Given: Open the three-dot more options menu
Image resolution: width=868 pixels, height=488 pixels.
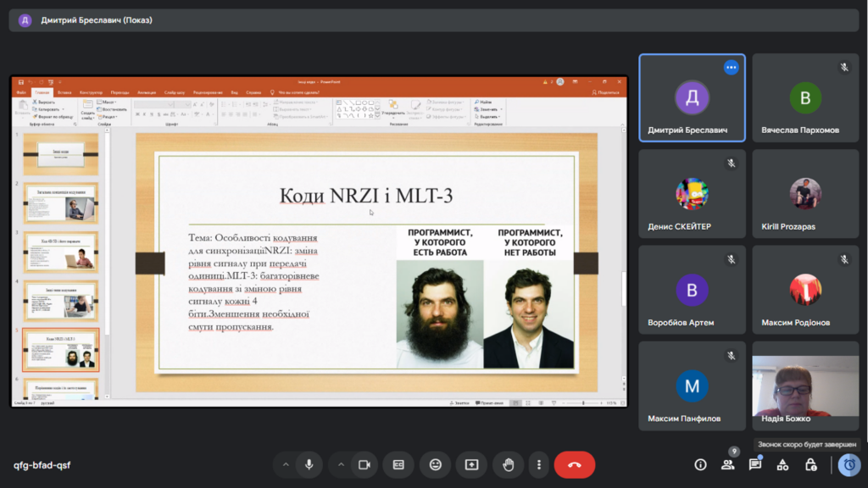Looking at the screenshot, I should 539,464.
